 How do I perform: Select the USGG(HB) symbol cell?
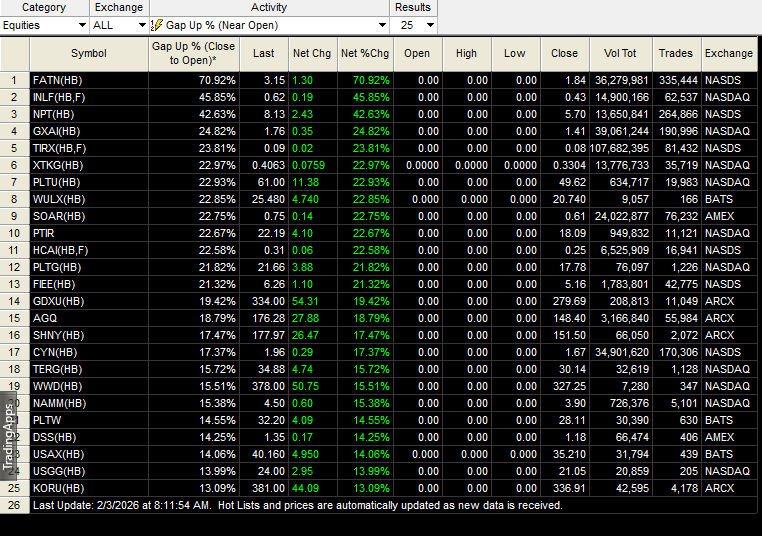point(89,471)
